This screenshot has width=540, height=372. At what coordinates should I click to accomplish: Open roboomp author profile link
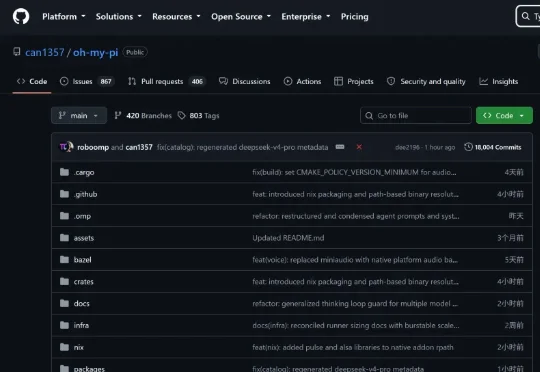[x=93, y=147]
